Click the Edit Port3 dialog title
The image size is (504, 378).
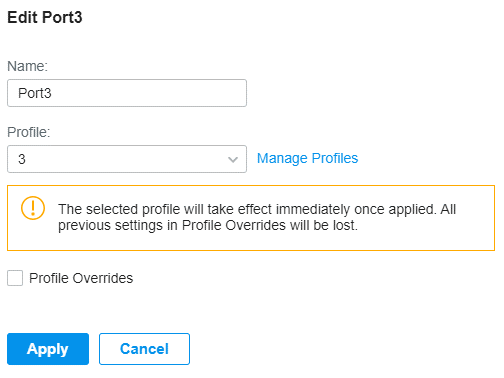[45, 17]
